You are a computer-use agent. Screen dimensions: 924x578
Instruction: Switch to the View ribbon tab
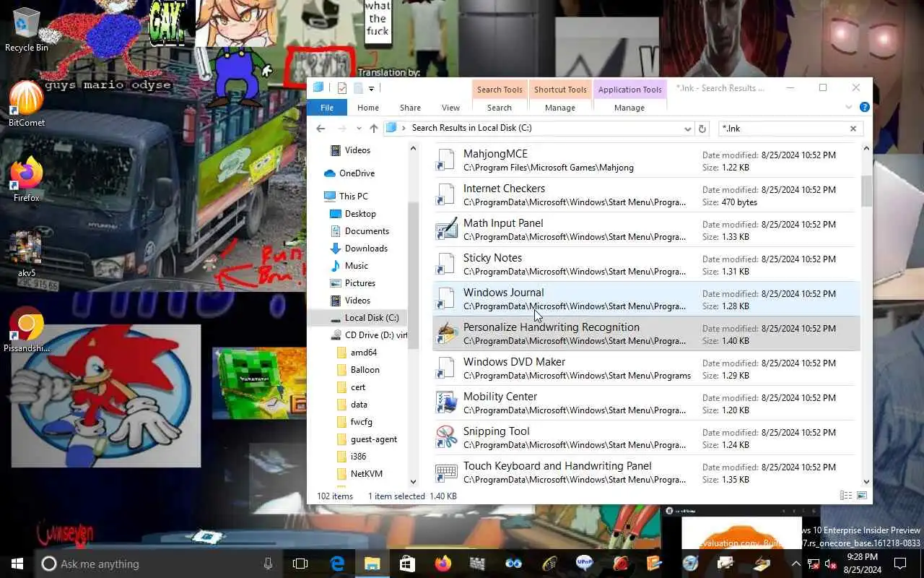pos(450,108)
